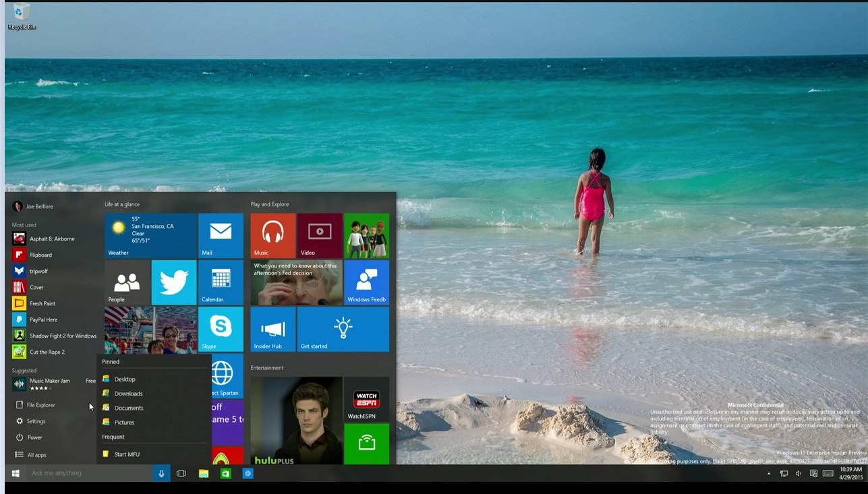Launch the WatchESPN tile

(366, 399)
